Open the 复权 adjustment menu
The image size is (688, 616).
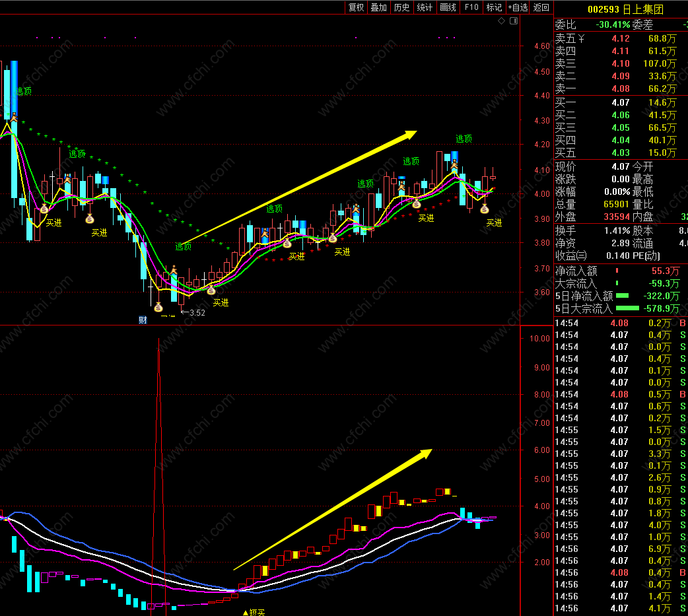coord(356,7)
